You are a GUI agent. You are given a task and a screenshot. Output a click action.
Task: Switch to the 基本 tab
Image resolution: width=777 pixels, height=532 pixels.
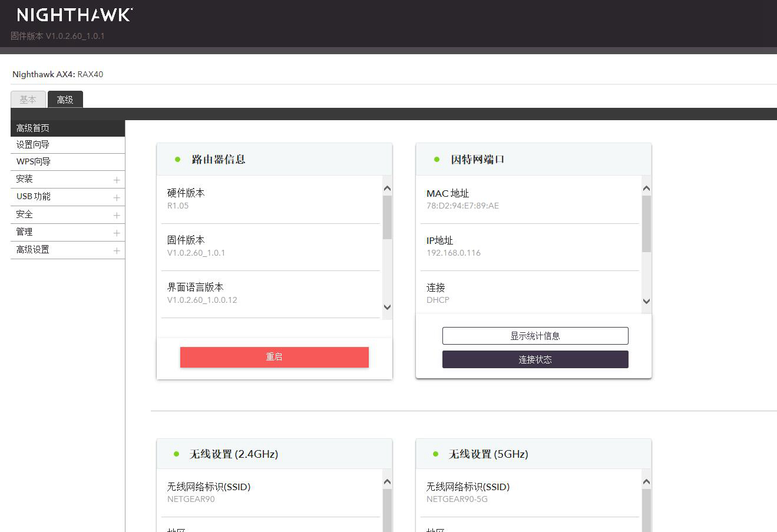27,100
